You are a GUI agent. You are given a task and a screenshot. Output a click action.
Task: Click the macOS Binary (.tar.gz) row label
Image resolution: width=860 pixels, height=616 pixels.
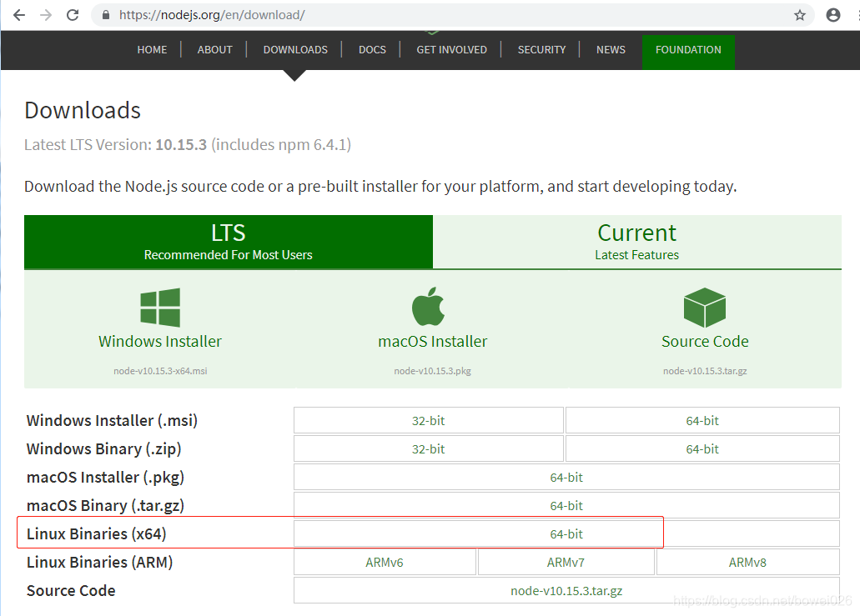tap(105, 506)
